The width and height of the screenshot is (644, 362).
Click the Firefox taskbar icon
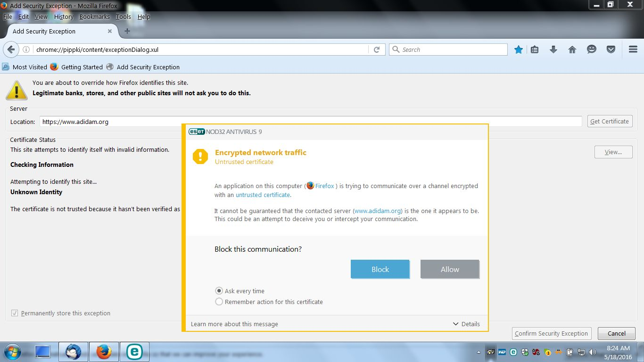104,352
